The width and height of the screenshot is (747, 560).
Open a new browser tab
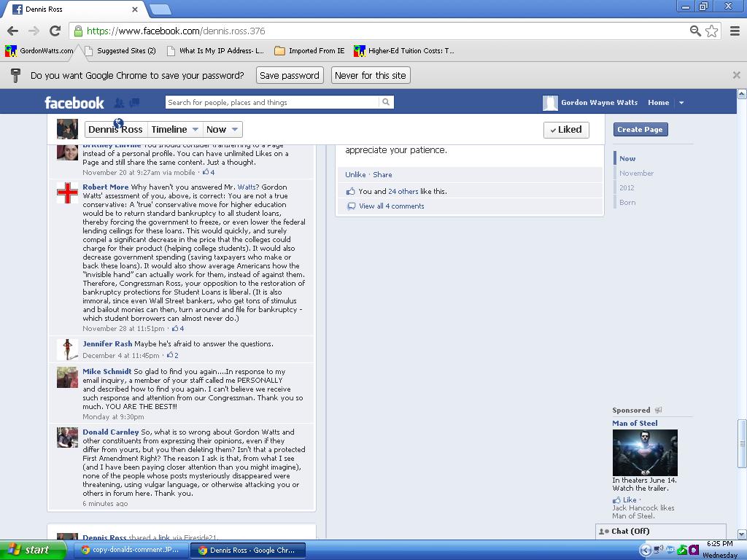(x=160, y=9)
